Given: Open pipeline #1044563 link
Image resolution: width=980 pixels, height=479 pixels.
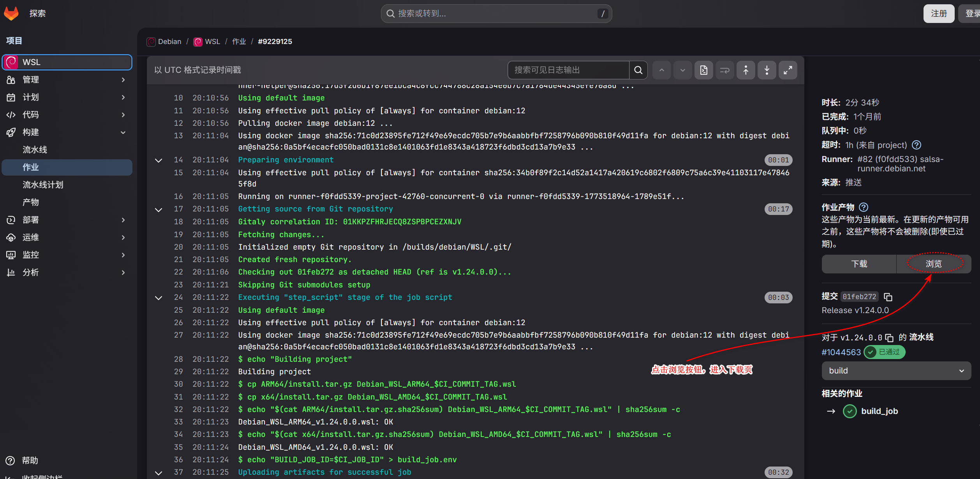Looking at the screenshot, I should tap(841, 352).
